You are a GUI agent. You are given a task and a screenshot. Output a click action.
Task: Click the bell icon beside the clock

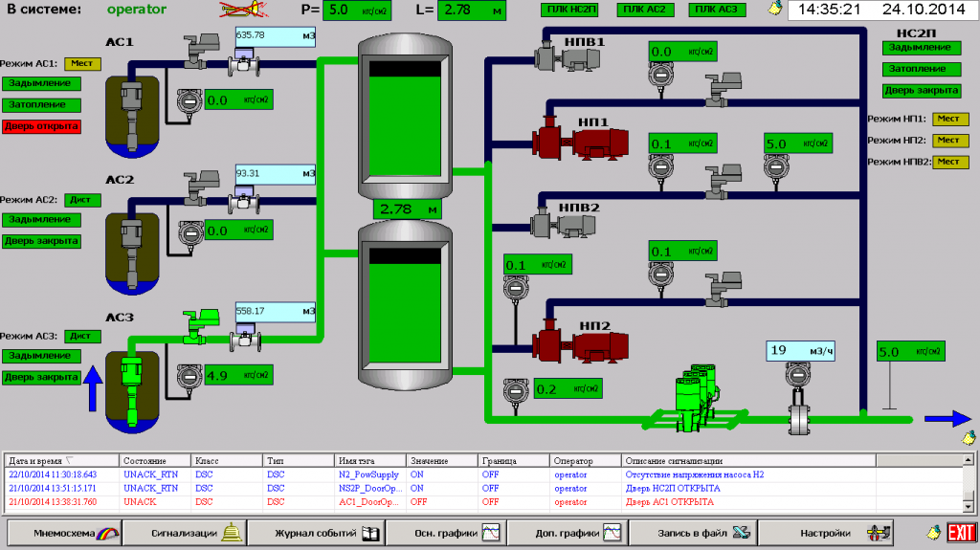tap(775, 9)
